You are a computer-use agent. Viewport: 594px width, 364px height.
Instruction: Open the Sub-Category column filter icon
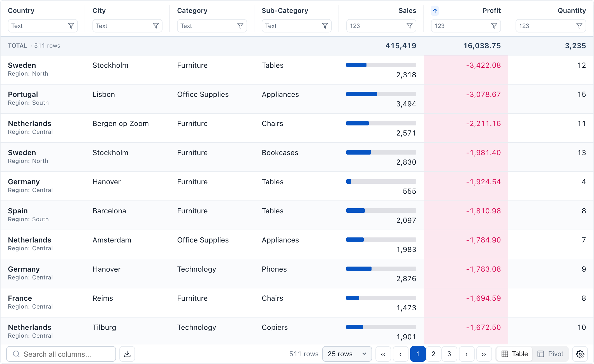[x=325, y=26]
